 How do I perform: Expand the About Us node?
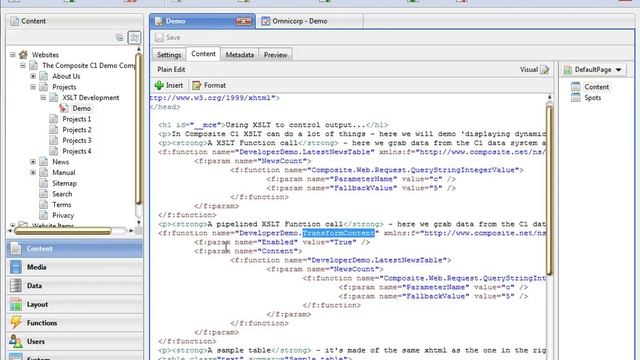pos(33,76)
